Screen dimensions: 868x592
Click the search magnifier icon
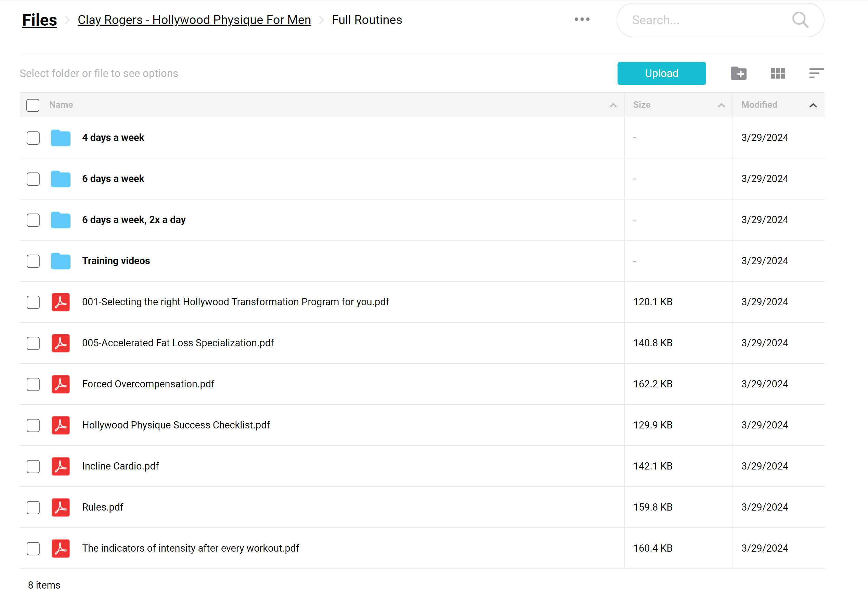pos(800,20)
